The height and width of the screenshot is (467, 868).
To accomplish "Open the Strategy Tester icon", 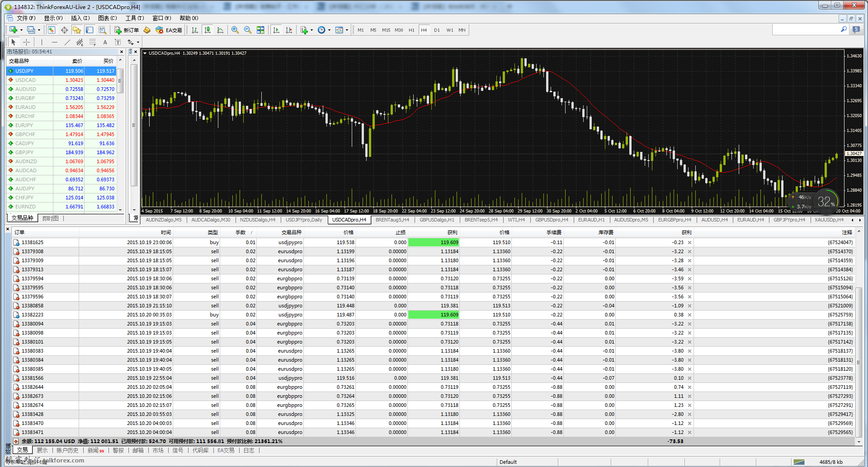I will point(103,30).
